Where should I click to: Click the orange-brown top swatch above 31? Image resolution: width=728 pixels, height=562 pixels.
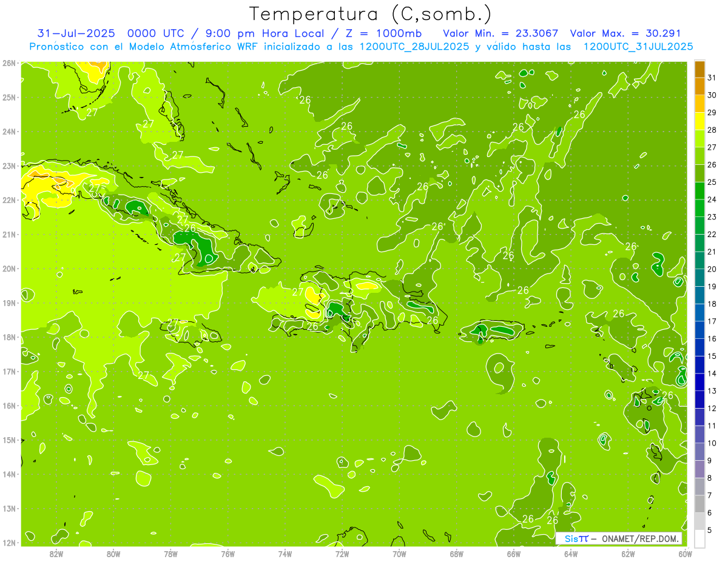click(700, 69)
